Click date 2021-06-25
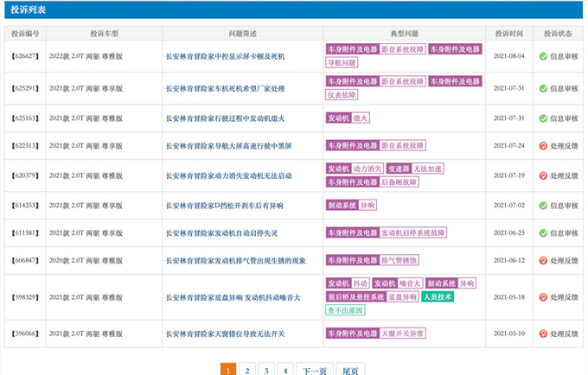588x375 pixels. coord(509,233)
